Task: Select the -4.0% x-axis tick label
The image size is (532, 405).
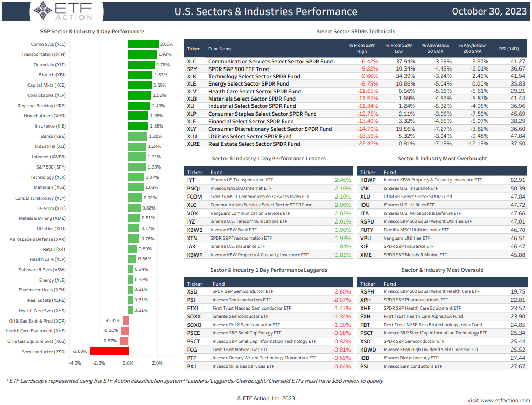Action: click(75, 364)
